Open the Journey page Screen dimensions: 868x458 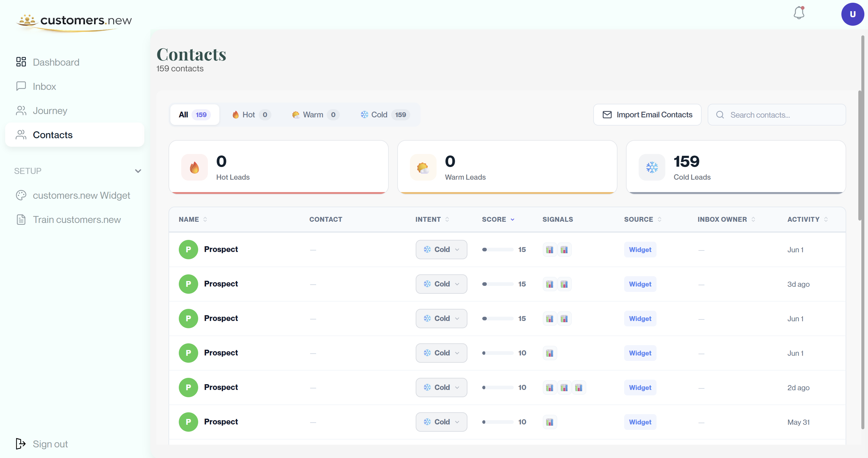[75, 110]
